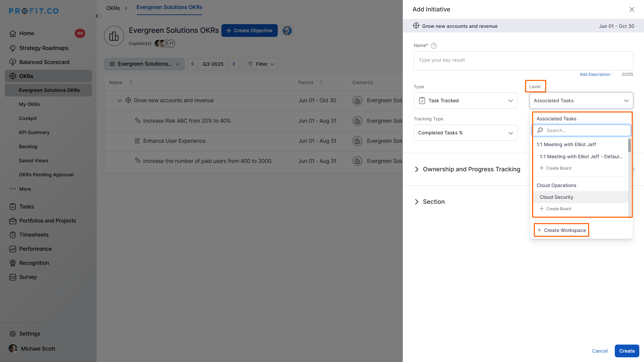
Task: Open the Tracking Type Completed Tasks % dropdown
Action: click(x=465, y=133)
